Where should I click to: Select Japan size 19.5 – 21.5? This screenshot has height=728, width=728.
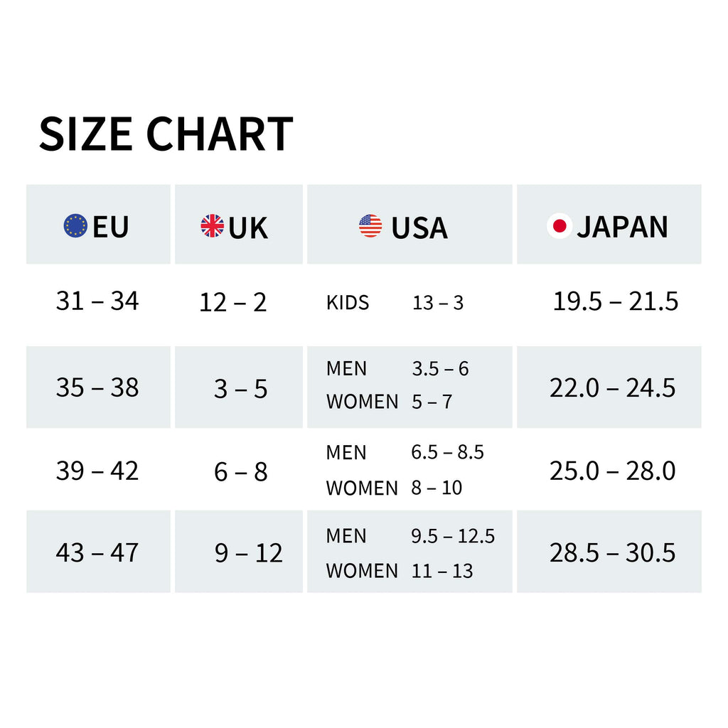click(616, 301)
